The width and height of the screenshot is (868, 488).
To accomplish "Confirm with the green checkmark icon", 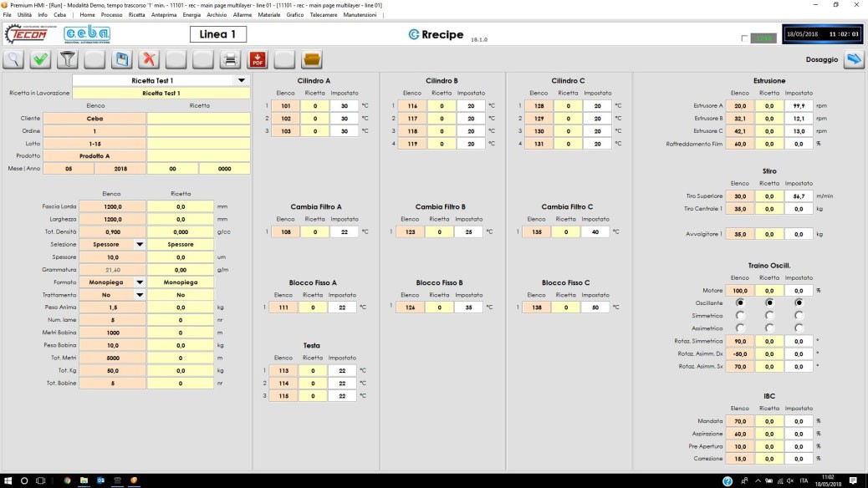I will (x=40, y=59).
